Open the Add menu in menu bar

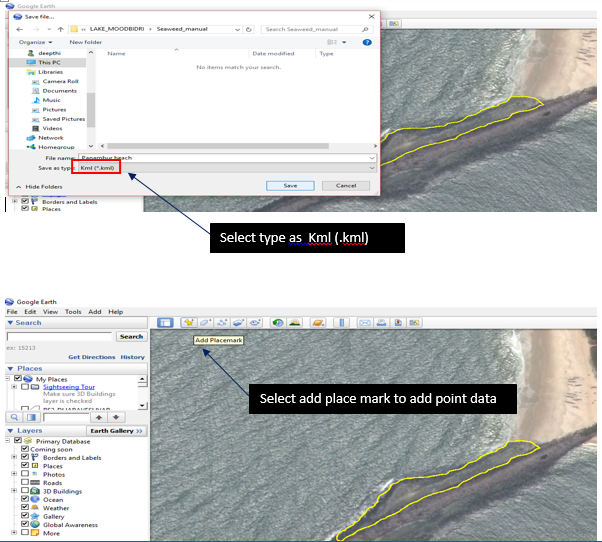point(94,312)
